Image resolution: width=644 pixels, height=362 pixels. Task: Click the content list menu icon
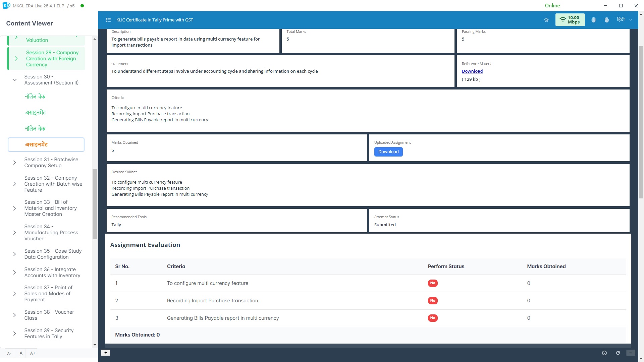108,20
